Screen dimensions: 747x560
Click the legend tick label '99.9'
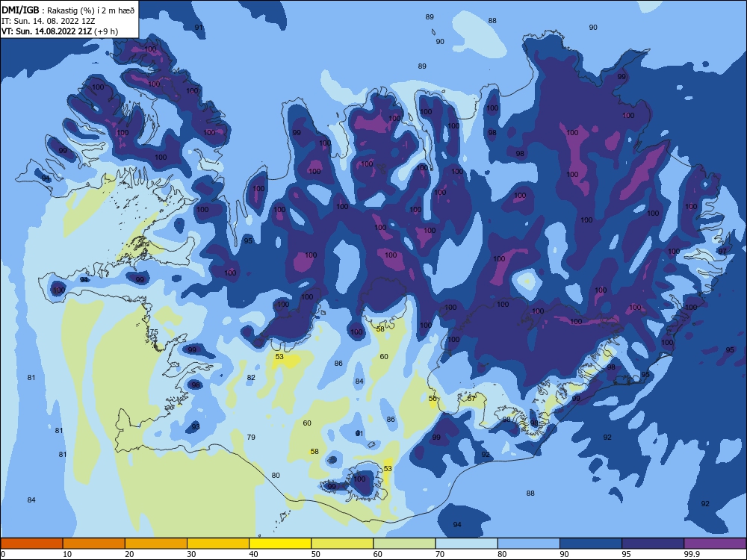click(x=692, y=554)
